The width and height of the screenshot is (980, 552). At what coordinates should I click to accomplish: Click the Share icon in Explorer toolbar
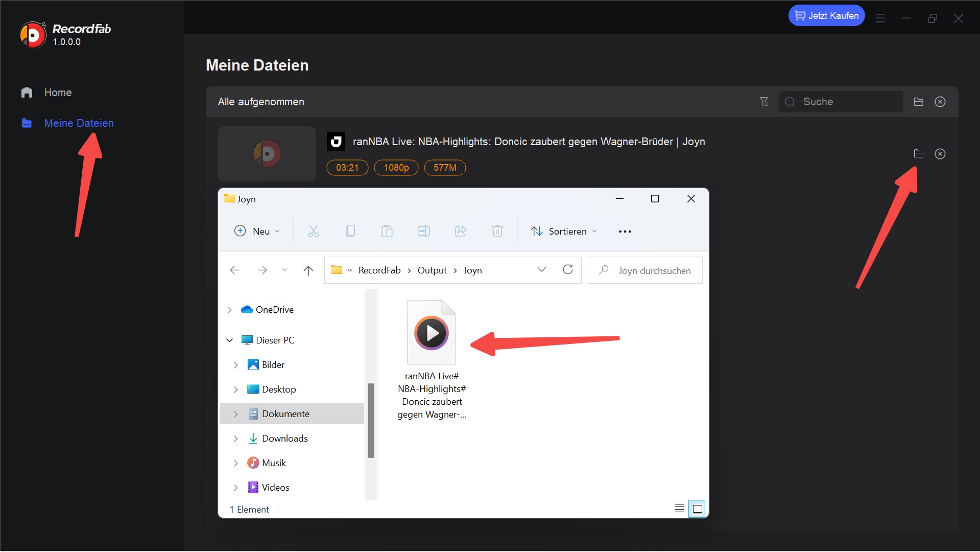(x=461, y=231)
